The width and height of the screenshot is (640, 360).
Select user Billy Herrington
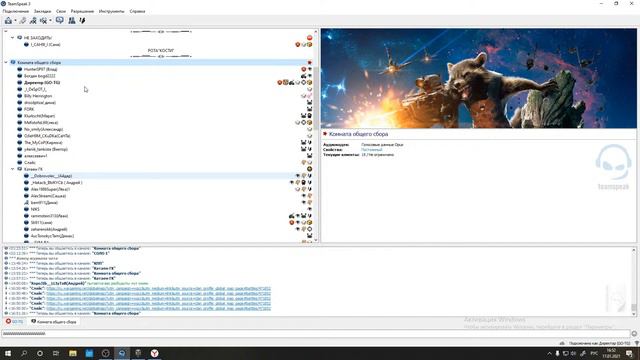point(38,96)
